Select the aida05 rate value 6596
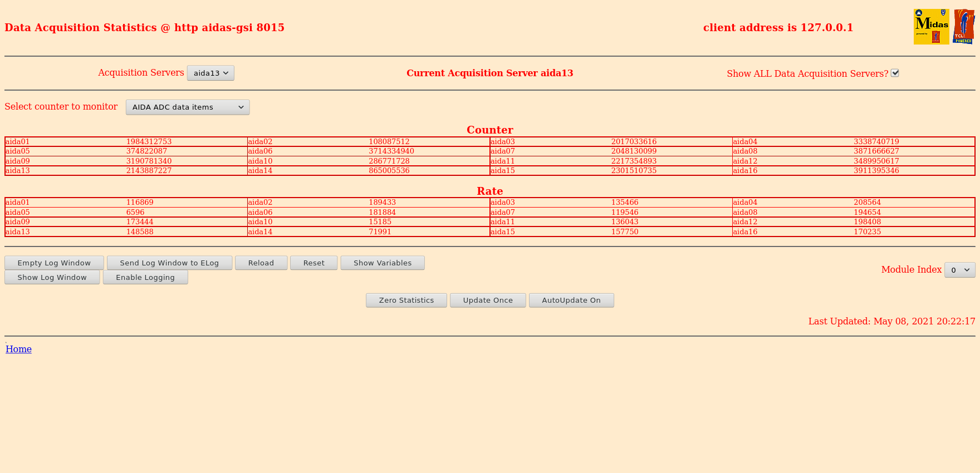The width and height of the screenshot is (980, 473). coord(135,212)
